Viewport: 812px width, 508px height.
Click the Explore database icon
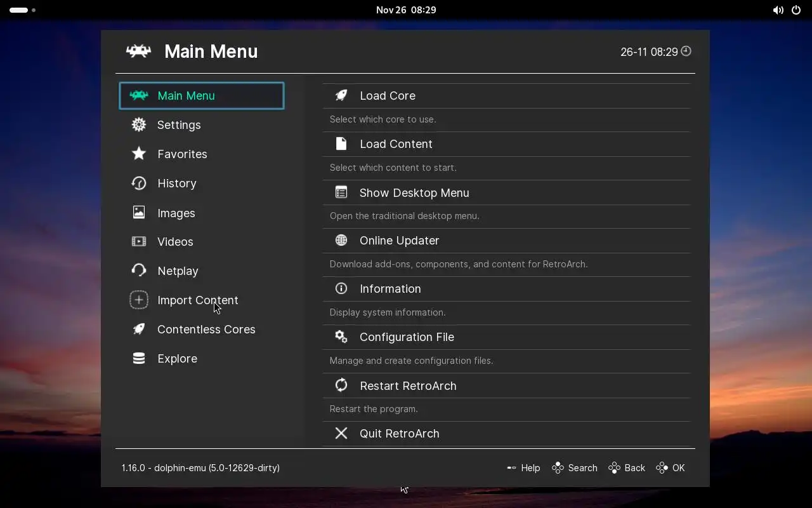point(139,358)
